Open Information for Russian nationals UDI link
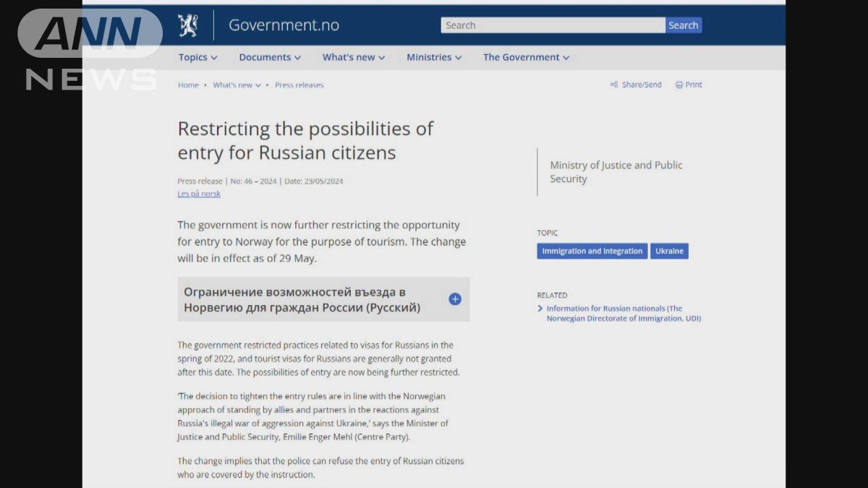Image resolution: width=868 pixels, height=488 pixels. (x=623, y=313)
